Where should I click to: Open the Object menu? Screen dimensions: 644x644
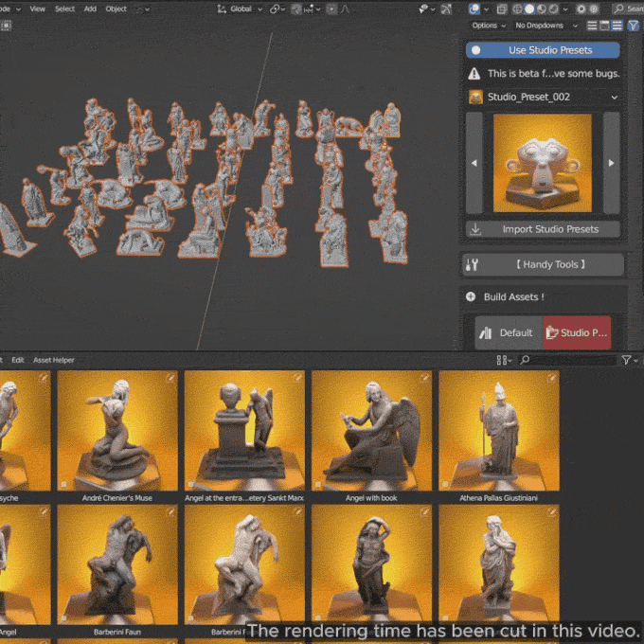coord(116,9)
